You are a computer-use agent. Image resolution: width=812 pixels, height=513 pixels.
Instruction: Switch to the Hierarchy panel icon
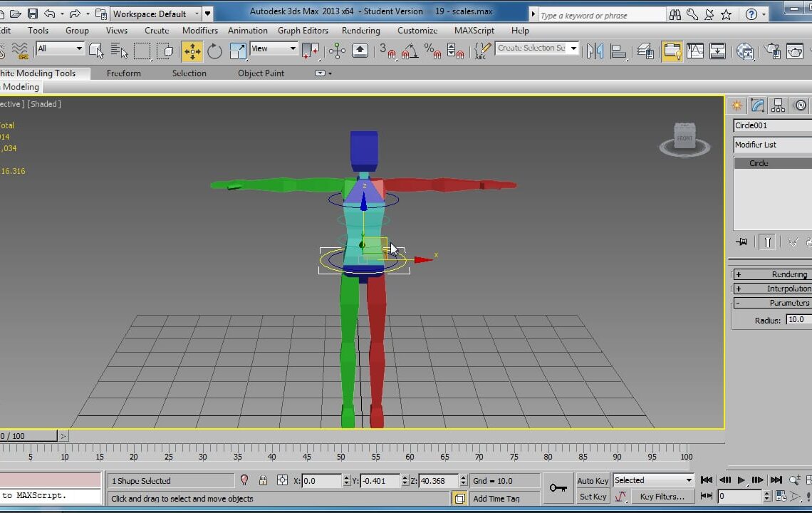778,105
